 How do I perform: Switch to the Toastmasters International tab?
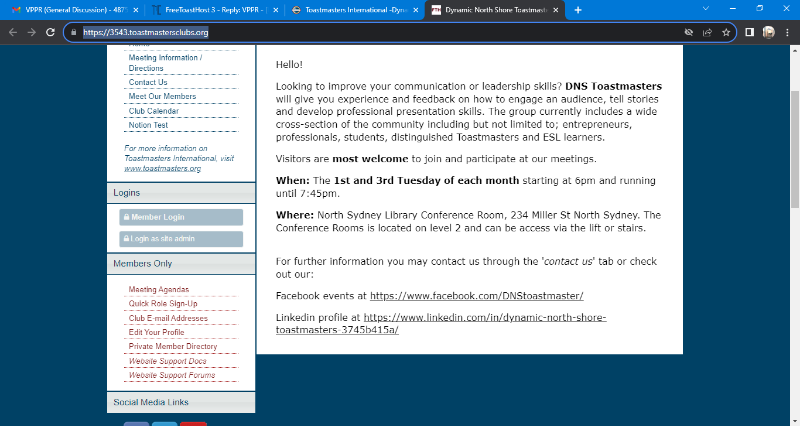[352, 10]
